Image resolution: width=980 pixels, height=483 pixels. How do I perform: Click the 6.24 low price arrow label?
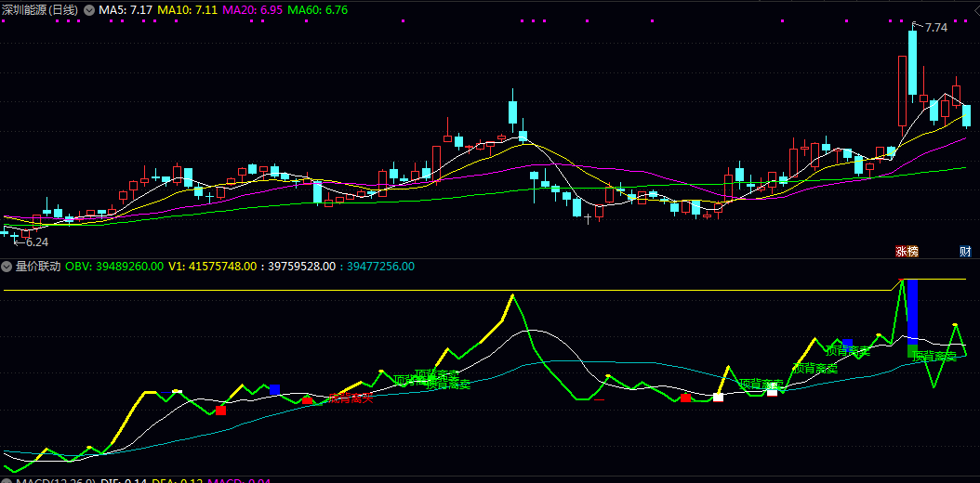coord(31,241)
